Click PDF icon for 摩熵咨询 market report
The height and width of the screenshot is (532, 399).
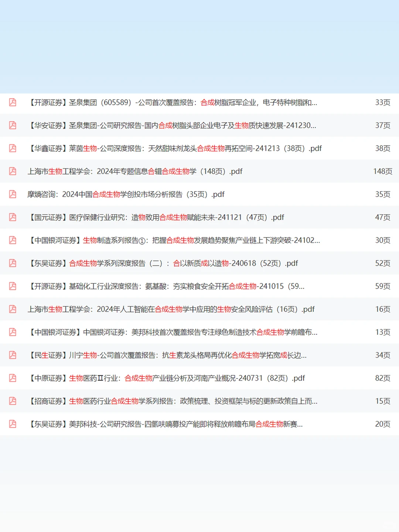[x=13, y=194]
